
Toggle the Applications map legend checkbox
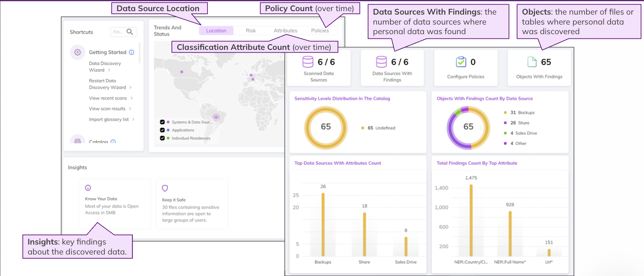coord(162,130)
